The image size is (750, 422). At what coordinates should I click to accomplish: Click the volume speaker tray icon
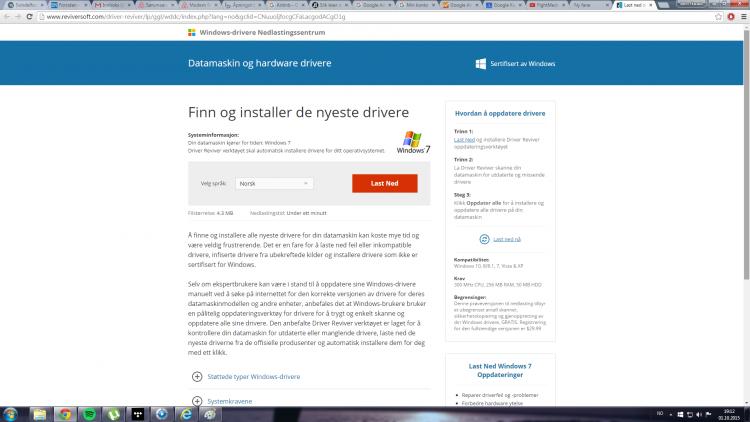(x=699, y=414)
